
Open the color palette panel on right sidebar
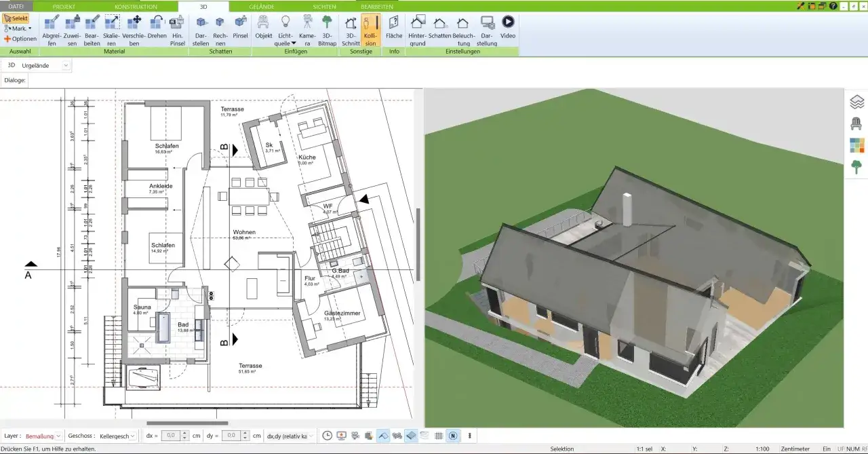pos(857,145)
